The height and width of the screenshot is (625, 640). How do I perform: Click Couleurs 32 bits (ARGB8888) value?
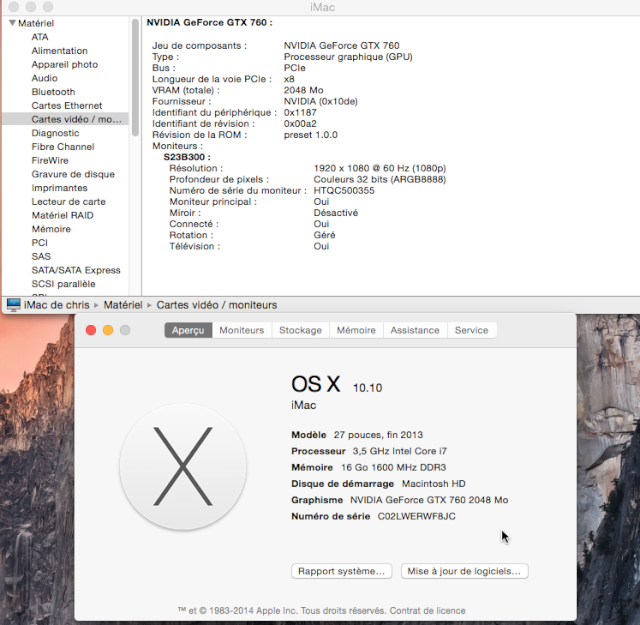click(380, 179)
